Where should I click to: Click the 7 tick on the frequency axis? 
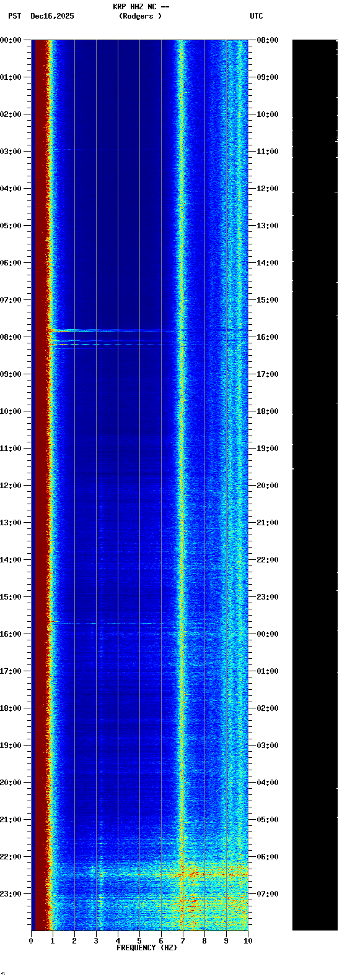(x=183, y=941)
